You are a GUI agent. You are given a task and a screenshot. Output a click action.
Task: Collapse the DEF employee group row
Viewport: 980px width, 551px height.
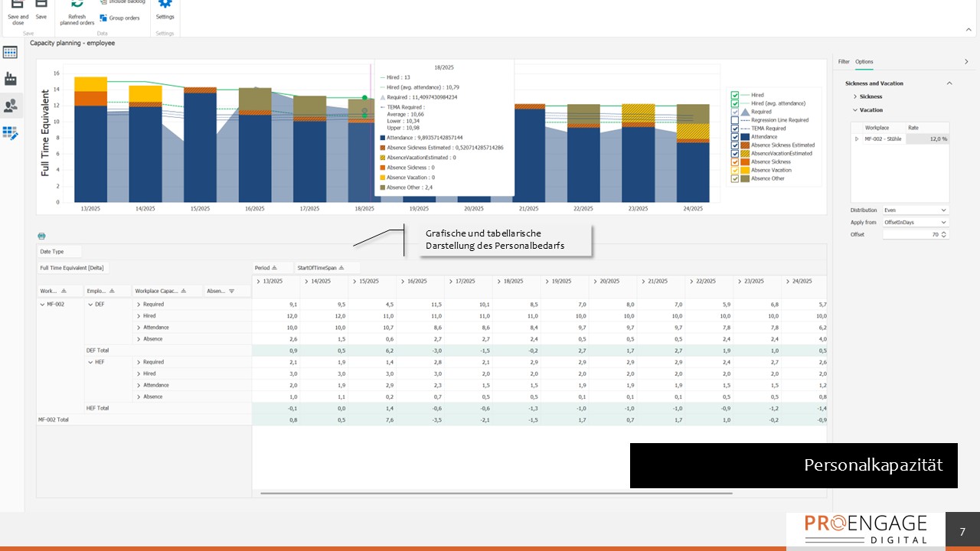[x=90, y=305]
